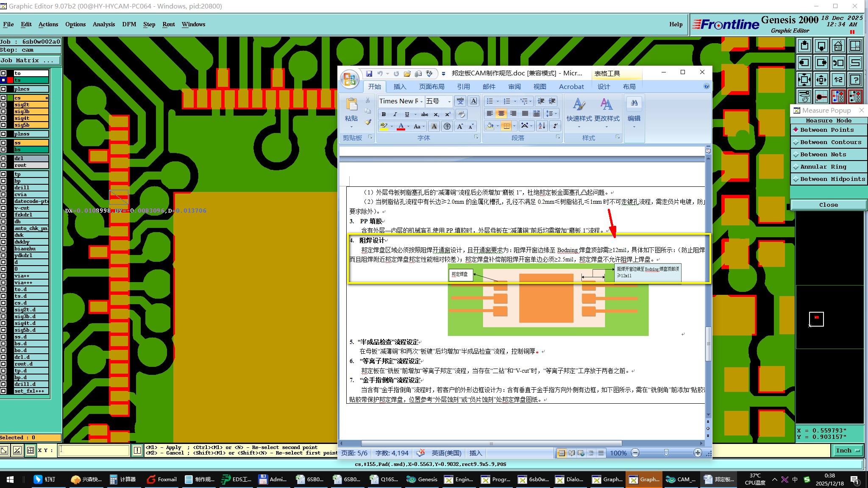This screenshot has width=868, height=488.
Task: Click the sort A-Z paragraph icon
Action: (x=542, y=126)
